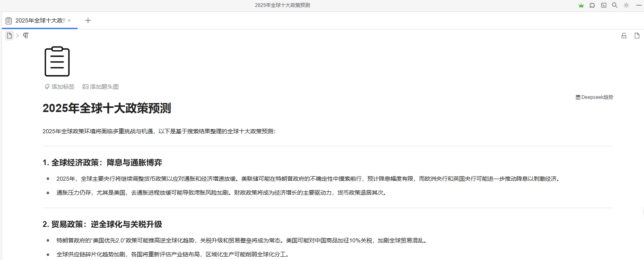Image resolution: width=644 pixels, height=260 pixels.
Task: Click the document icon in the breadcrumb
Action: 9,36
